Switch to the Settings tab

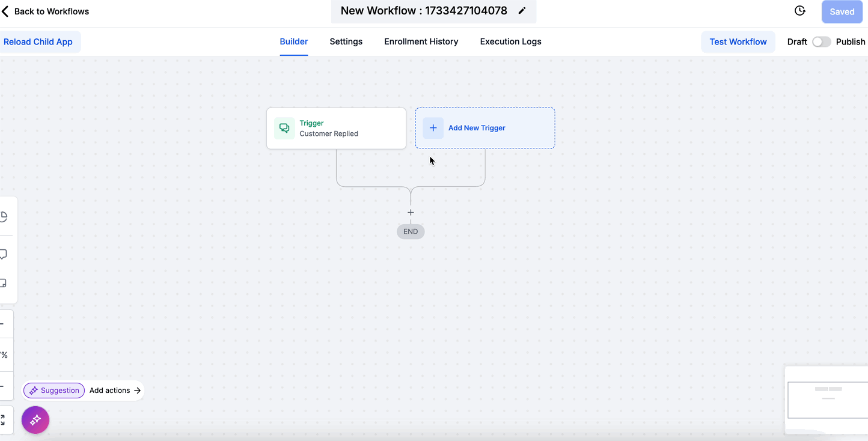tap(346, 41)
